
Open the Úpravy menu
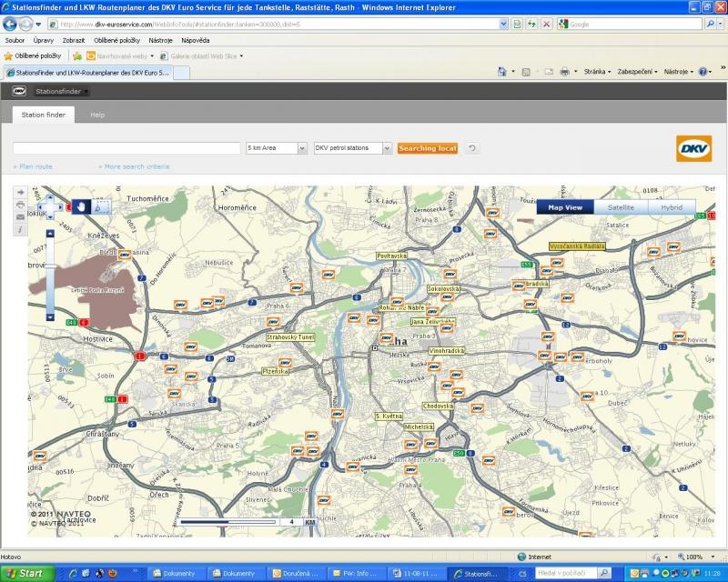point(44,40)
